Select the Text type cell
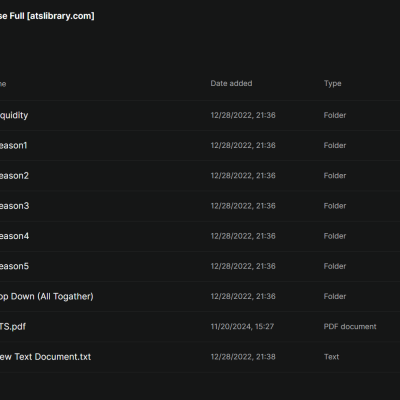This screenshot has height=400, width=400. pos(332,357)
